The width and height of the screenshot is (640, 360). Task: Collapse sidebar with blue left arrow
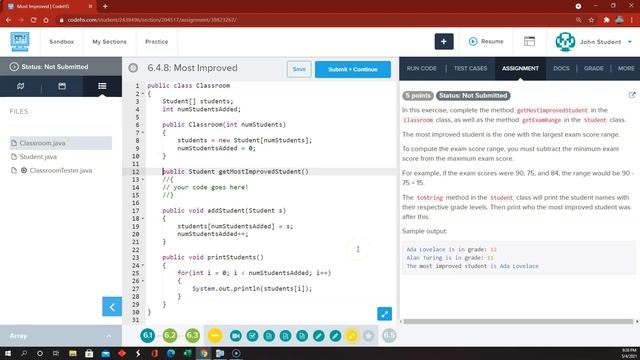(x=112, y=307)
